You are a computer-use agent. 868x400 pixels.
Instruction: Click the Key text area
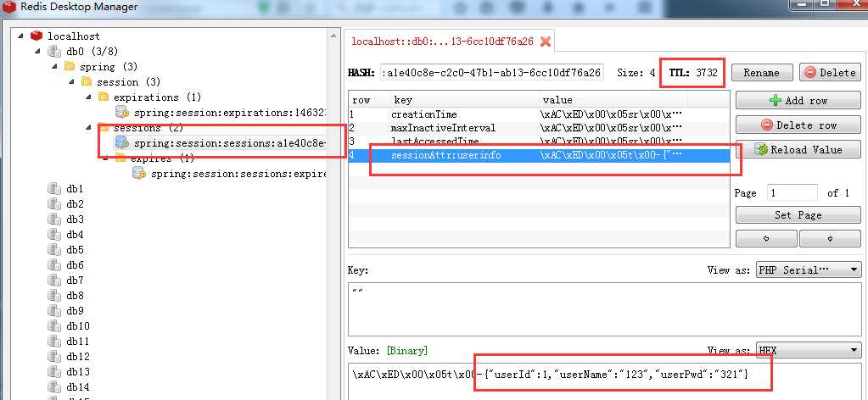click(x=604, y=308)
